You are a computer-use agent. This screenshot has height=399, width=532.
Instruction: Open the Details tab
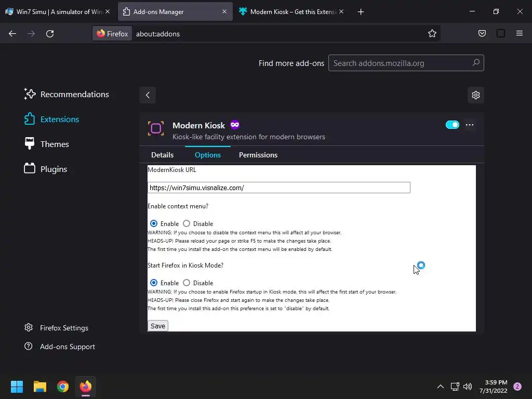(x=162, y=155)
